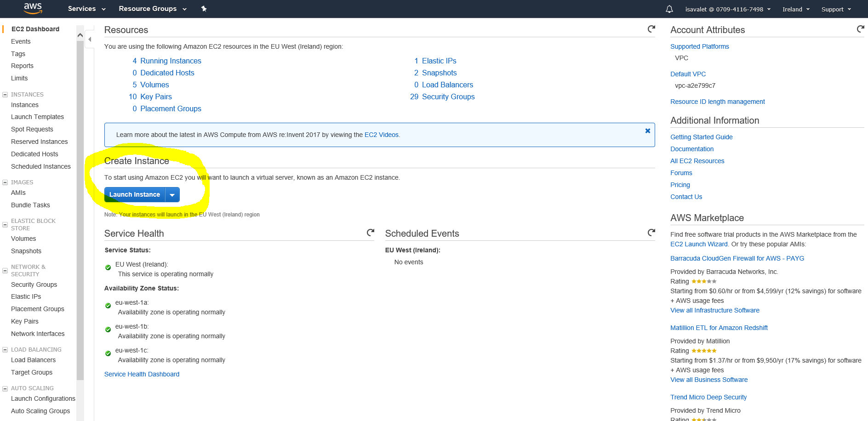Viewport: 868px width, 421px height.
Task: Collapse the AUTO SCALING section
Action: pos(5,388)
